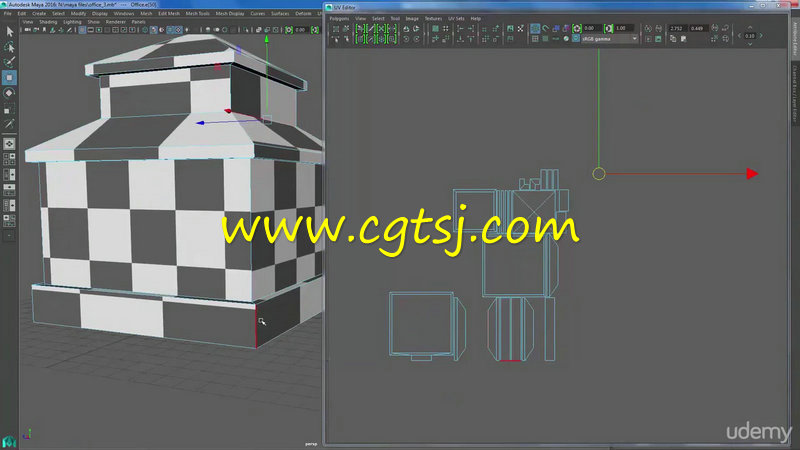Open the Mesh Tools menu
The image size is (800, 450).
[x=197, y=13]
